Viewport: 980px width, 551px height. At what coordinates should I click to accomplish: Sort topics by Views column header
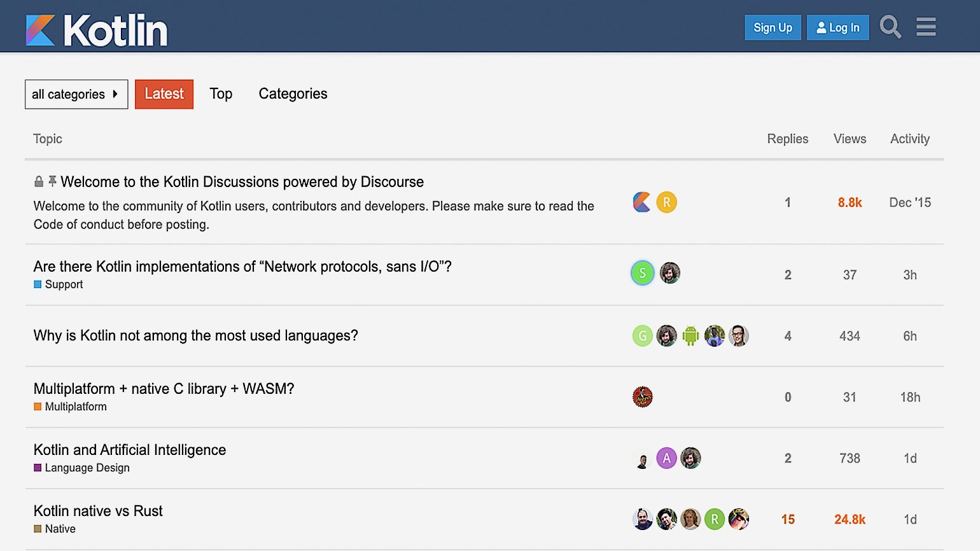tap(850, 139)
